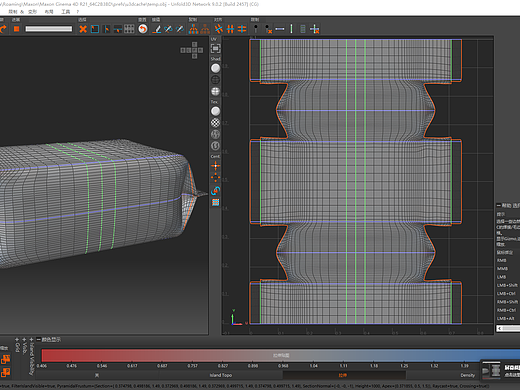Collapse the help panel on right
This screenshot has width=520, height=390.
pos(499,206)
